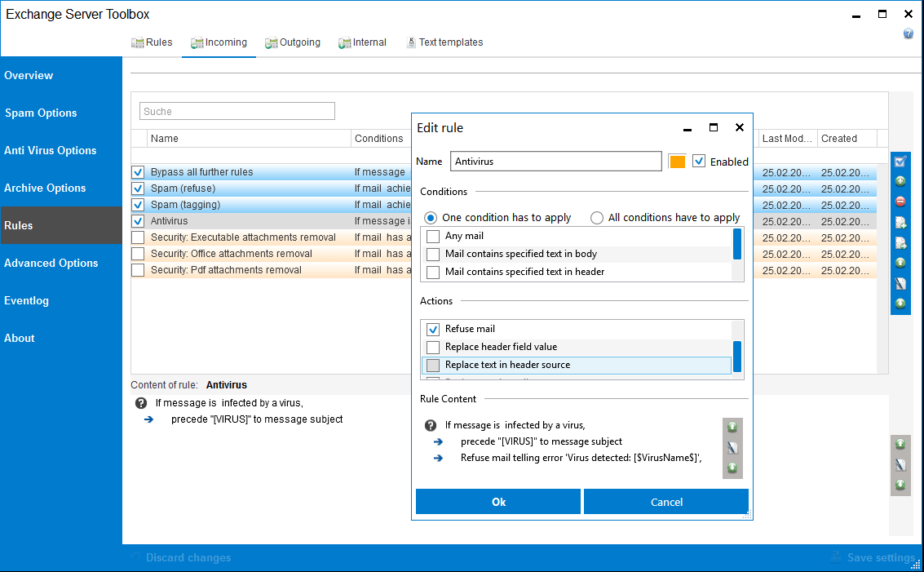Click the checkmark icon in the rule list toolbar
The image size is (924, 572).
[900, 161]
